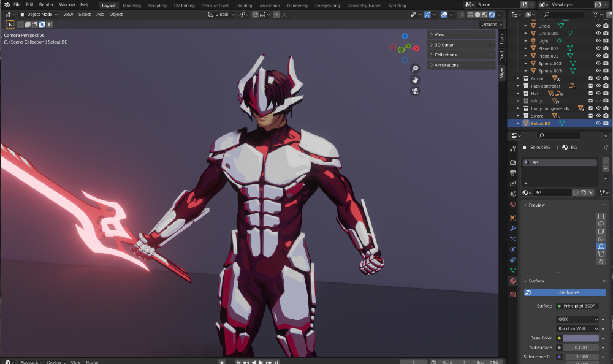Click the pan hand icon in viewport
The image size is (613, 364).
pyautogui.click(x=415, y=80)
